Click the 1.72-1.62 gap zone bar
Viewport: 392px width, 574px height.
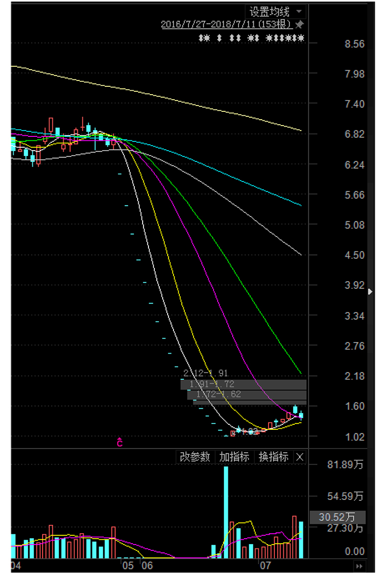tap(246, 394)
